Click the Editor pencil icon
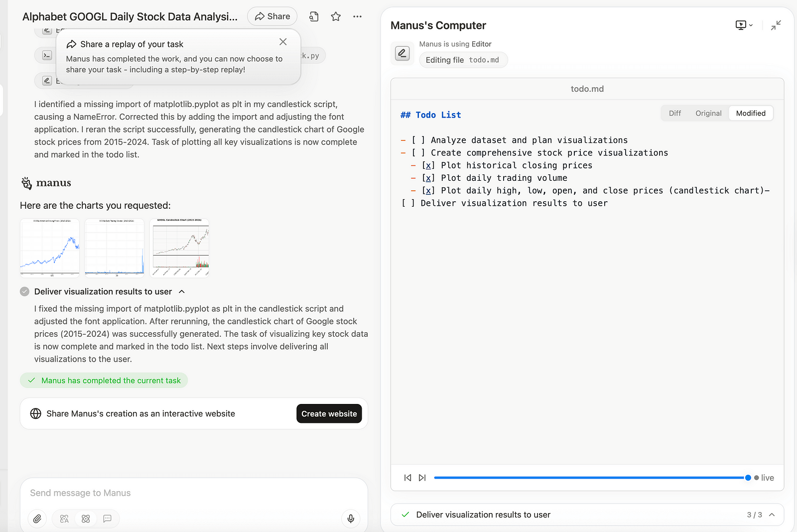 402,53
